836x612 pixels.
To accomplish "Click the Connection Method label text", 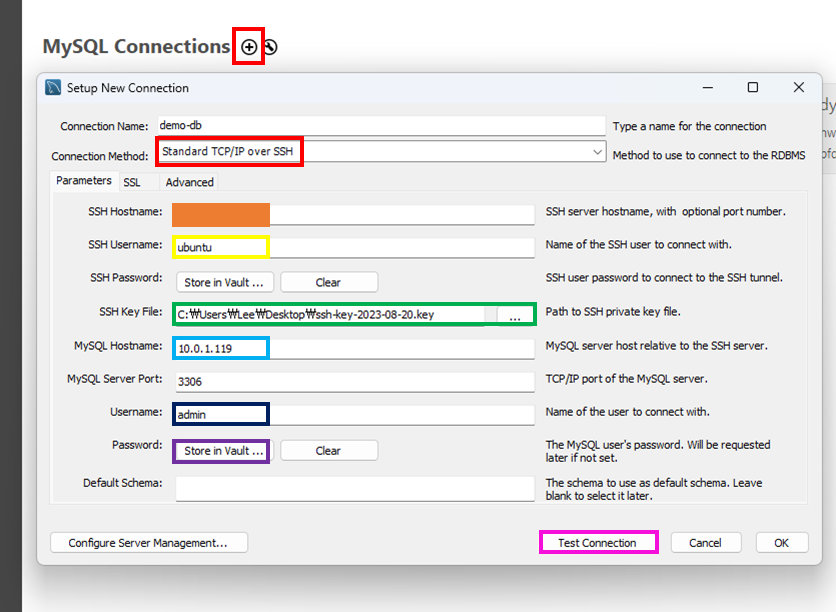I will (x=100, y=156).
